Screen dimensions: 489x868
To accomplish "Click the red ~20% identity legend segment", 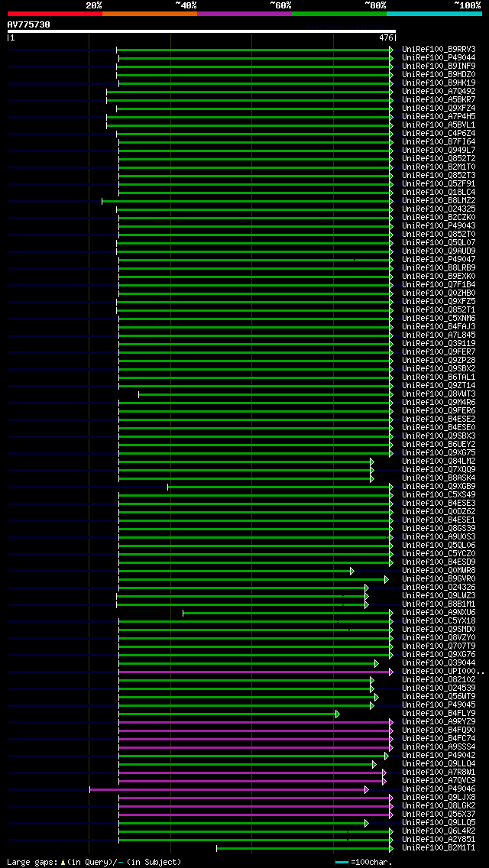I will [x=55, y=13].
